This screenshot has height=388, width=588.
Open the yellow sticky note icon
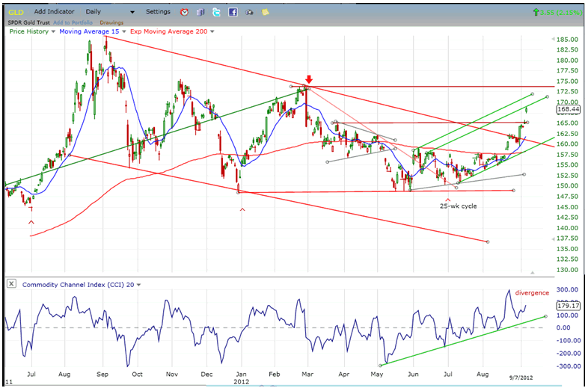pos(266,13)
